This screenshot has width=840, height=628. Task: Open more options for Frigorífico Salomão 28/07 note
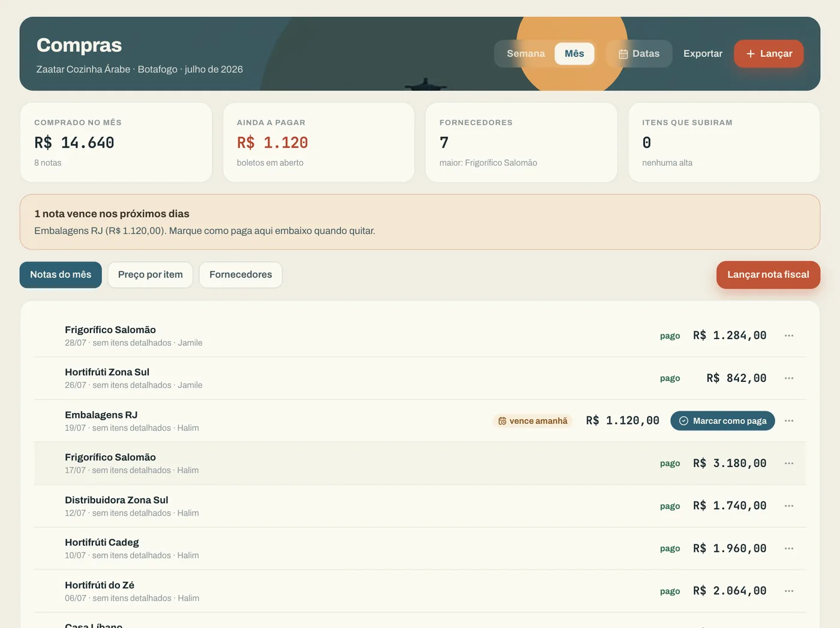[789, 336]
